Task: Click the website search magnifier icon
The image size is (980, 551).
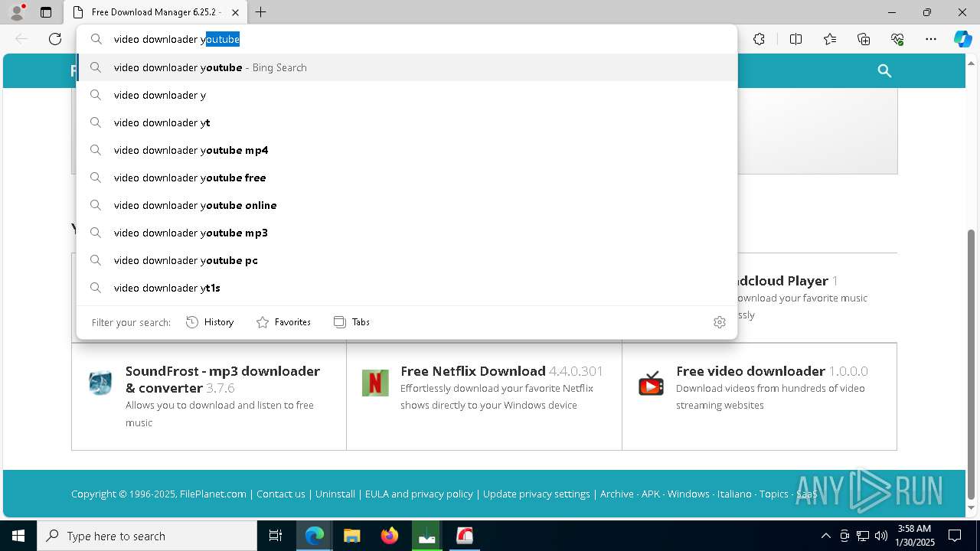Action: click(884, 70)
